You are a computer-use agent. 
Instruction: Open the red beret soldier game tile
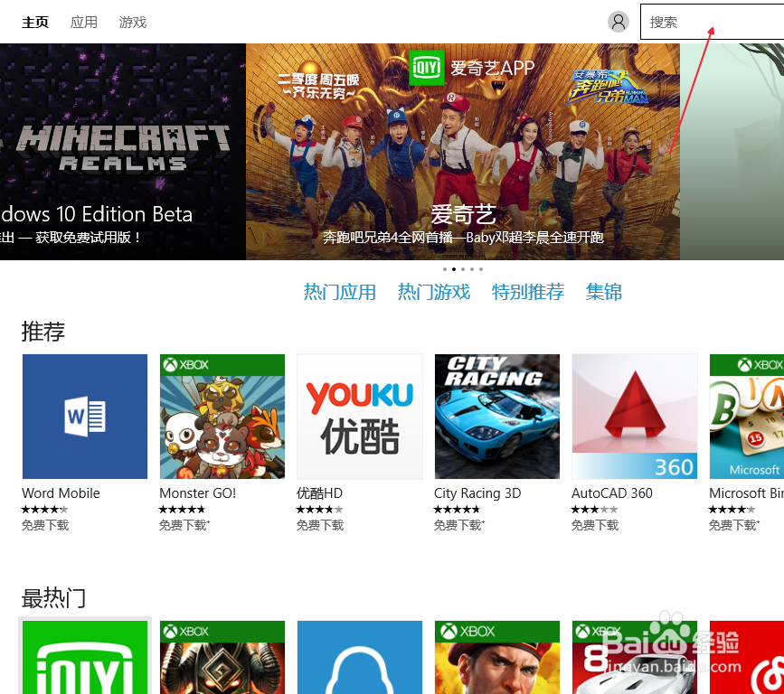[497, 657]
